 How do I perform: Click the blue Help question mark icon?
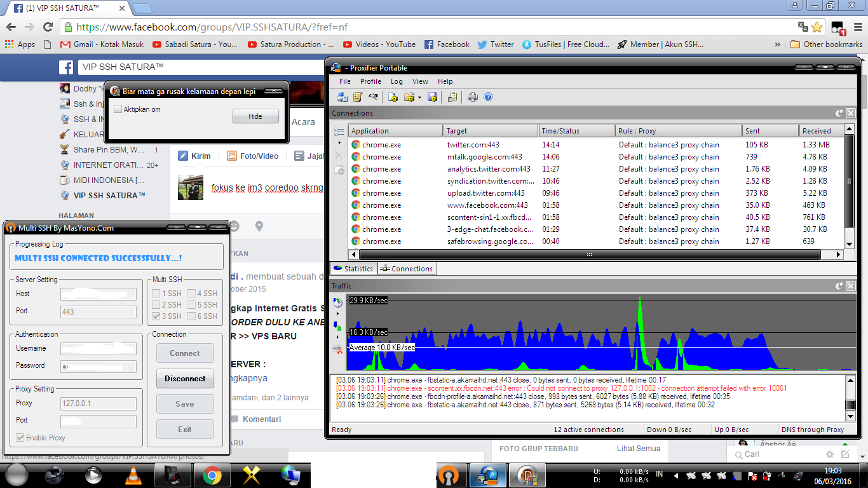pos(488,97)
